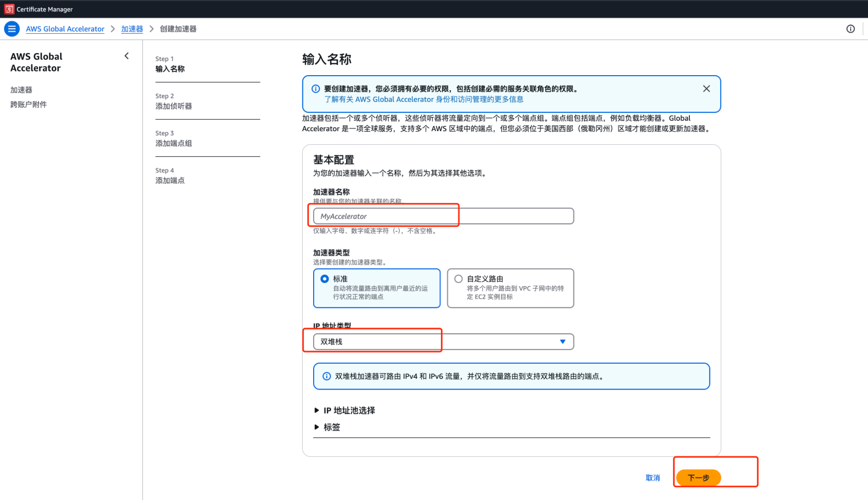Click the info icon in dual-stack notice
Image resolution: width=868 pixels, height=500 pixels.
(326, 376)
